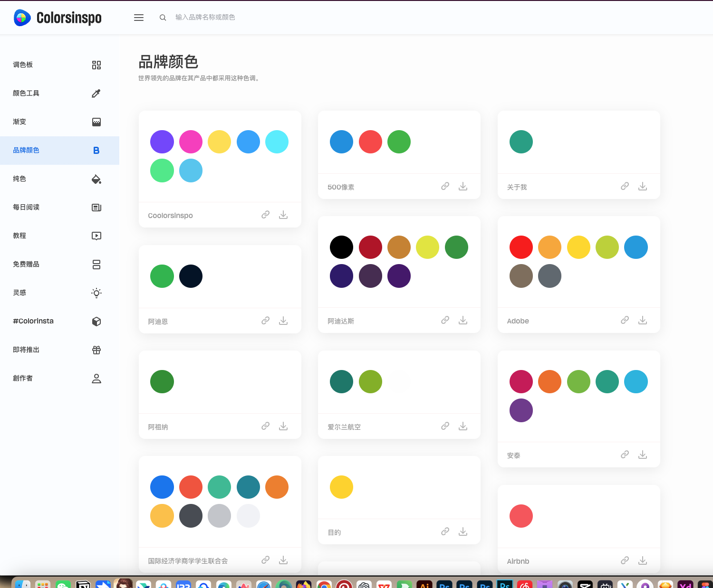The width and height of the screenshot is (713, 588).
Task: Download the Coolorsinspo palette
Action: pos(283,215)
